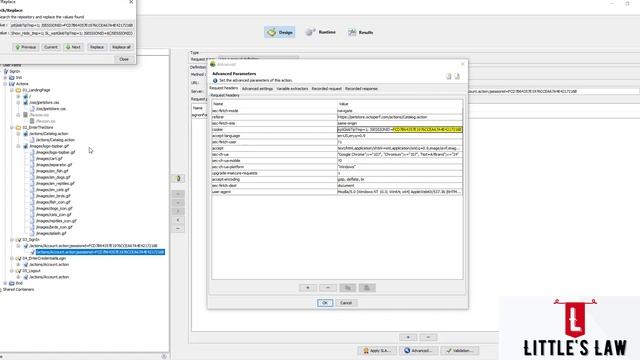
Task: Switch to the Design view
Action: pyautogui.click(x=280, y=32)
